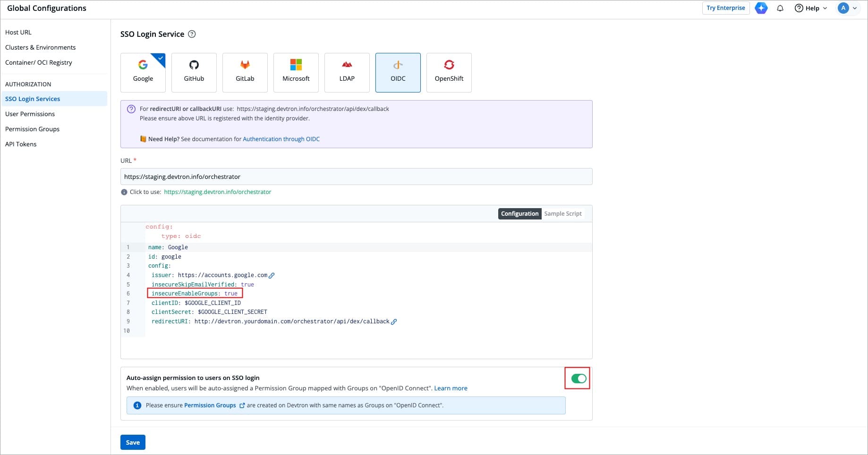This screenshot has height=455, width=868.
Task: Choose the GitHub SSO provider
Action: pyautogui.click(x=194, y=72)
